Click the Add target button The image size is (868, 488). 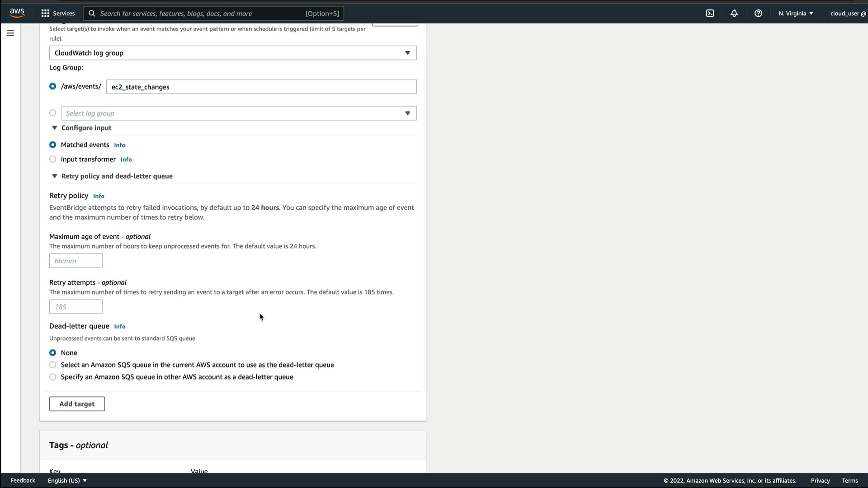77,404
